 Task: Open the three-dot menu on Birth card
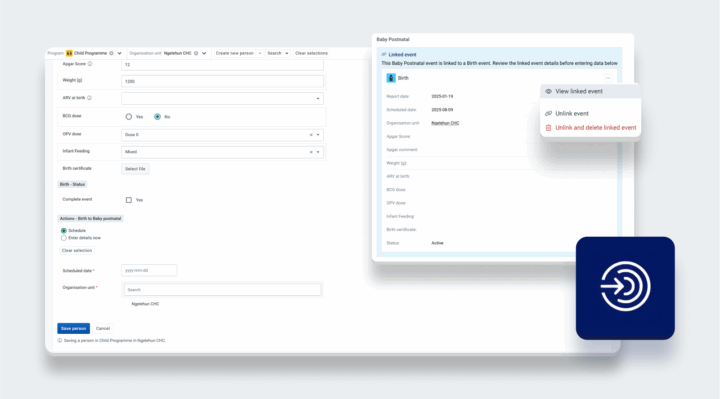click(x=608, y=78)
